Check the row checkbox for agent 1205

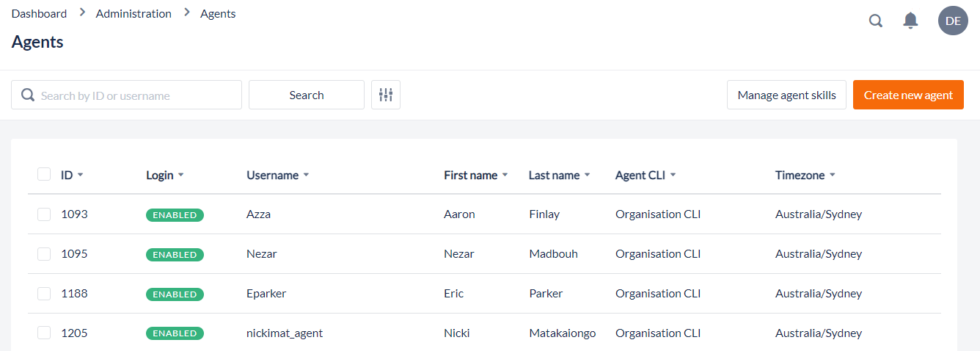coord(44,333)
